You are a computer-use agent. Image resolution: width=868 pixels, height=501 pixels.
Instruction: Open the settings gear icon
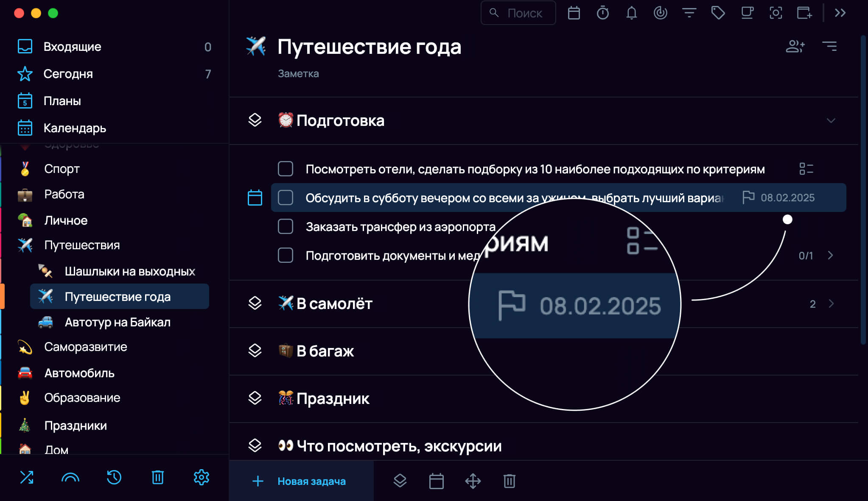(202, 477)
